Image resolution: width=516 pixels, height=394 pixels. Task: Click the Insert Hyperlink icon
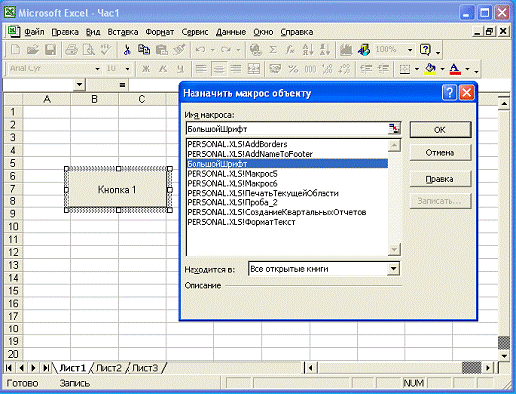click(256, 50)
